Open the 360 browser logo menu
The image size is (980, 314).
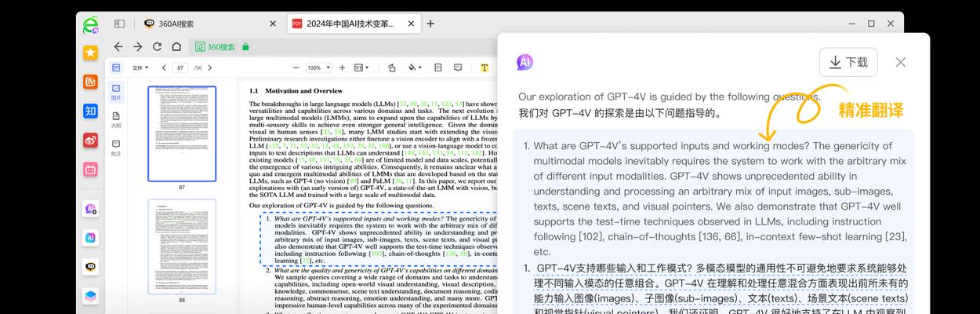91,25
